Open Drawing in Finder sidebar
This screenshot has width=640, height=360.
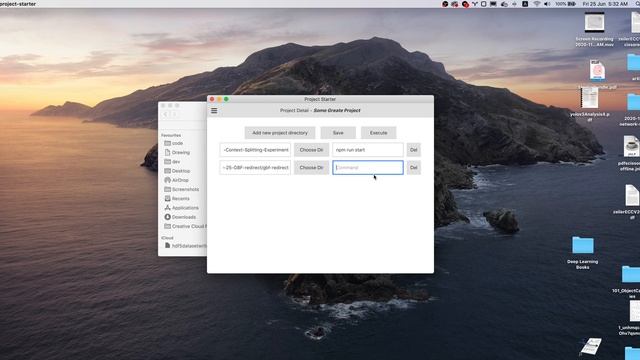pos(177,152)
